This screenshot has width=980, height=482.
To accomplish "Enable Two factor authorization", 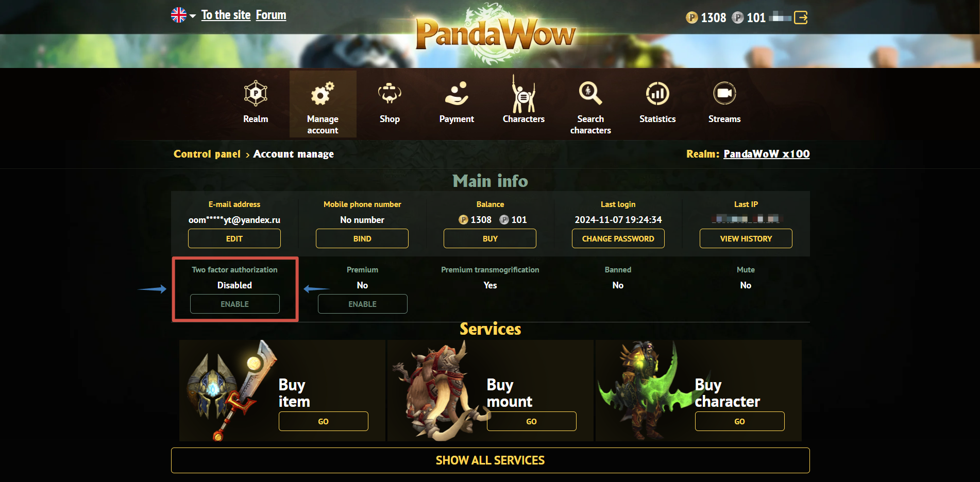I will tap(235, 304).
